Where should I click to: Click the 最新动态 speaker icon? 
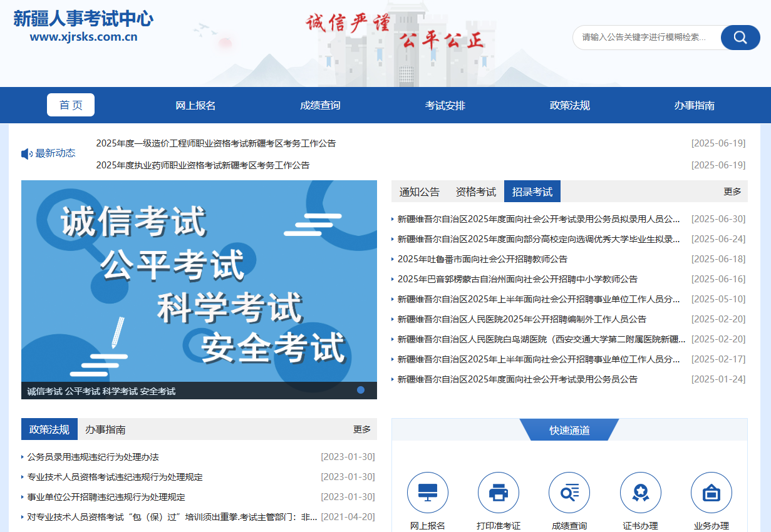pyautogui.click(x=27, y=154)
